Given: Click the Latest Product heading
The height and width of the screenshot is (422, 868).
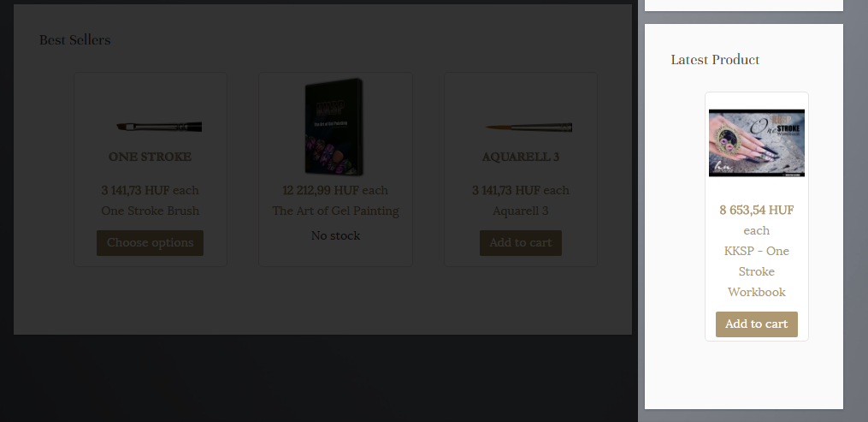Looking at the screenshot, I should [x=715, y=60].
